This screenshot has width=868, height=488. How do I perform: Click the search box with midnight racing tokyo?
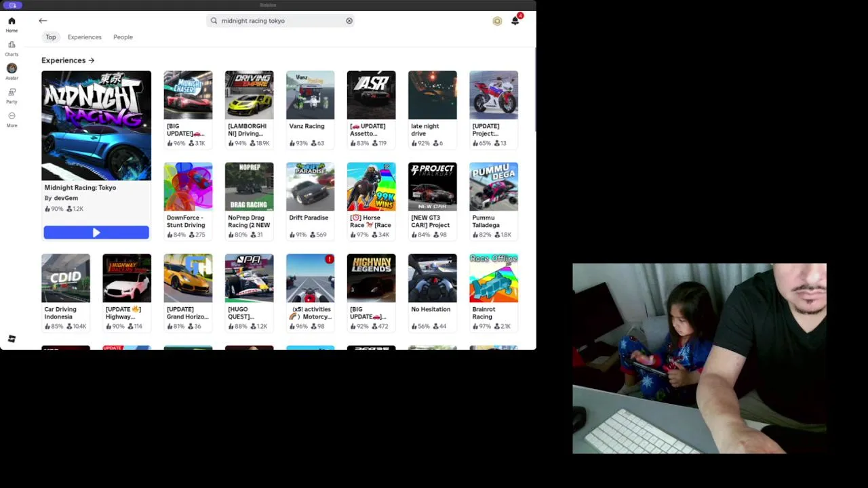pyautogui.click(x=281, y=21)
